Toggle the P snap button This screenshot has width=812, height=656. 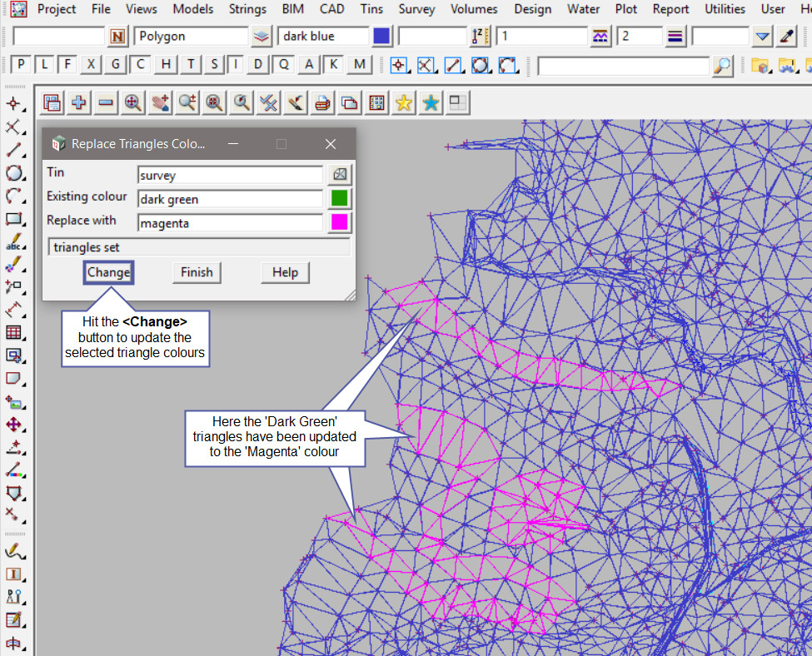coord(21,65)
